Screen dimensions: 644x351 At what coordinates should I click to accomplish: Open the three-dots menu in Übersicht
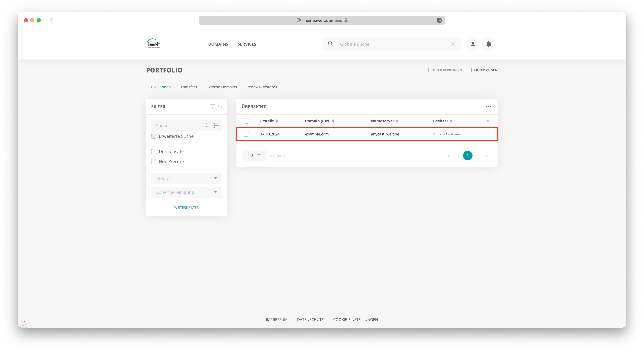[x=489, y=107]
